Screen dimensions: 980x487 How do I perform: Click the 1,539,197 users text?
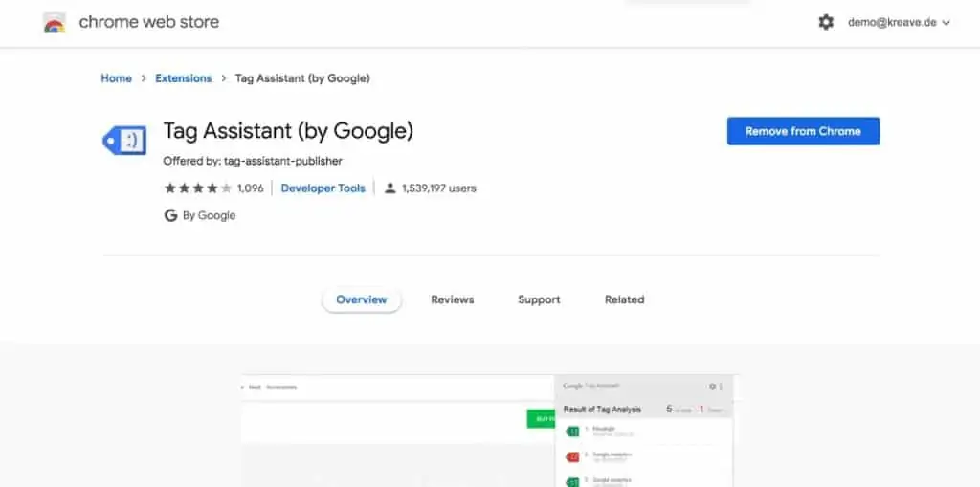point(438,188)
